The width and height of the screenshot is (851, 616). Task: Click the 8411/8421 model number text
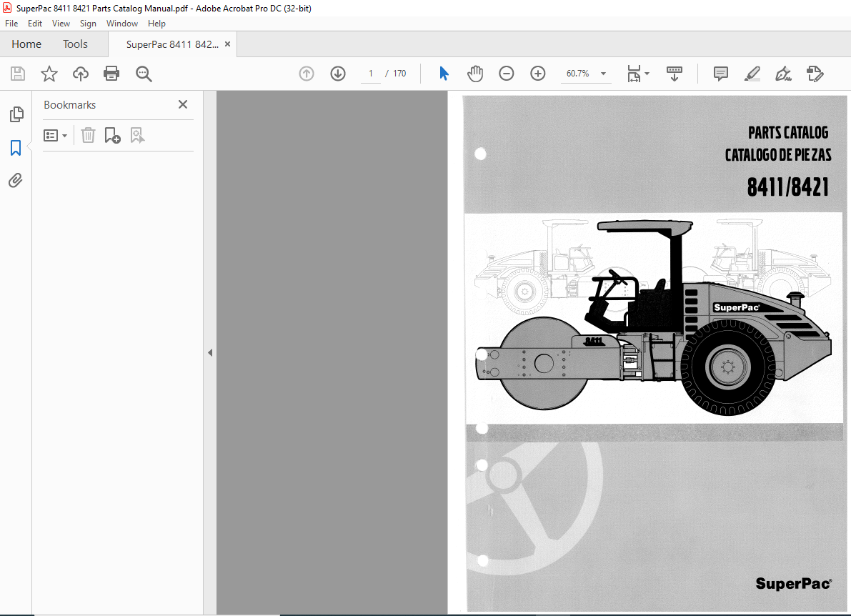pos(788,187)
